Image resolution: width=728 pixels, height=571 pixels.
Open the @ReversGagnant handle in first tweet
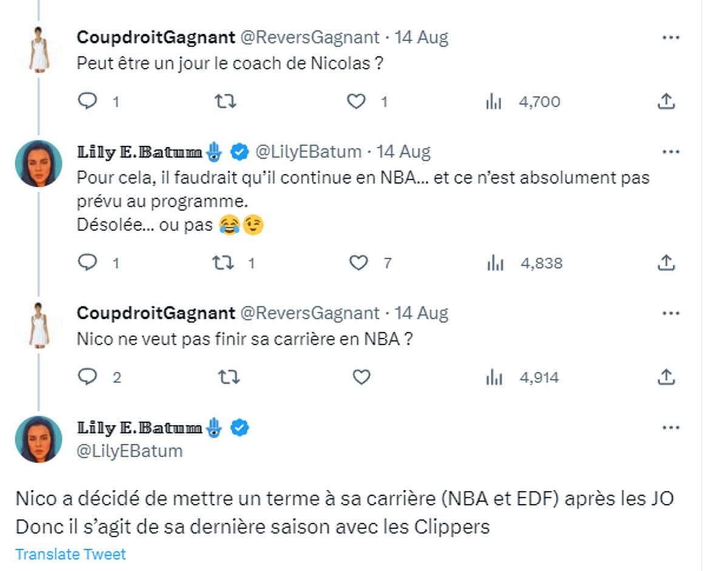[310, 38]
